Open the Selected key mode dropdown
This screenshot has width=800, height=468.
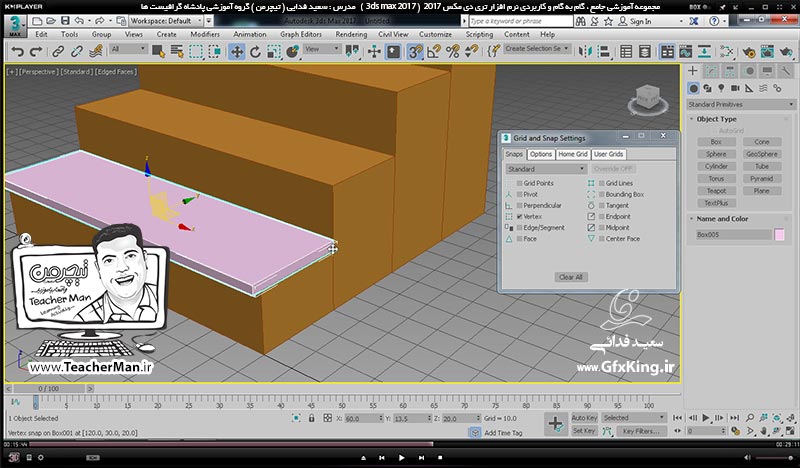pyautogui.click(x=634, y=417)
